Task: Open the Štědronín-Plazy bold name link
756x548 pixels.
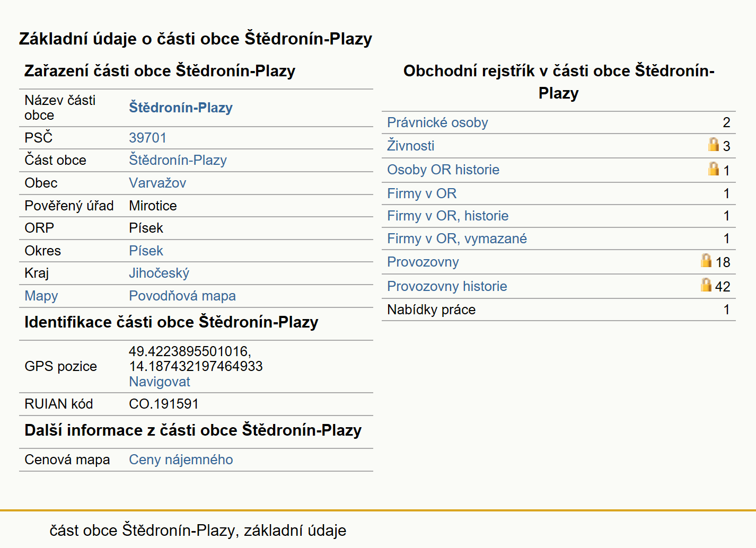Action: [x=181, y=108]
